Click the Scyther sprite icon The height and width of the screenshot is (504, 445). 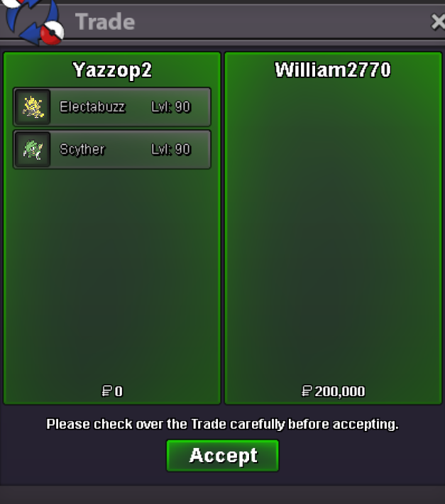point(33,149)
